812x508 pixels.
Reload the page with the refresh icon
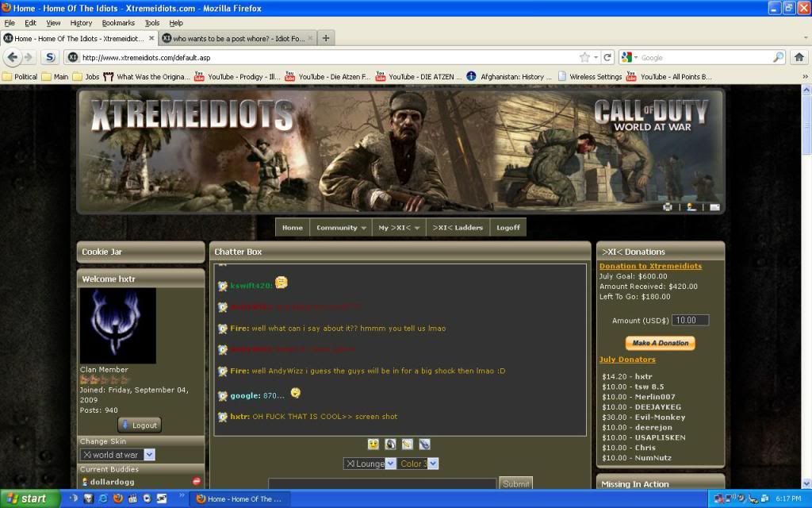click(607, 57)
